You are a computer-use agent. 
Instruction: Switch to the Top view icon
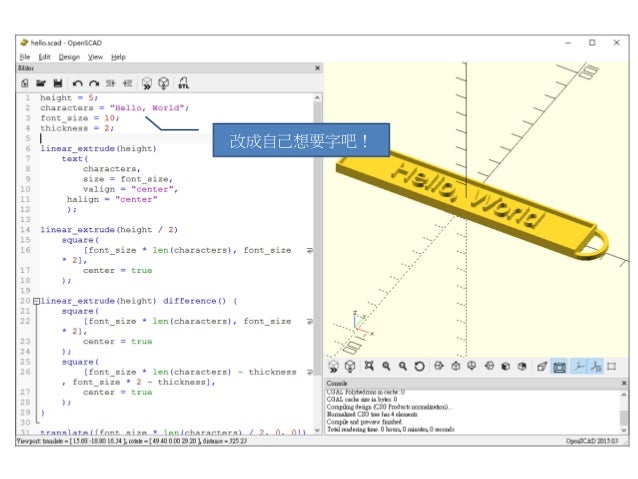(456, 366)
